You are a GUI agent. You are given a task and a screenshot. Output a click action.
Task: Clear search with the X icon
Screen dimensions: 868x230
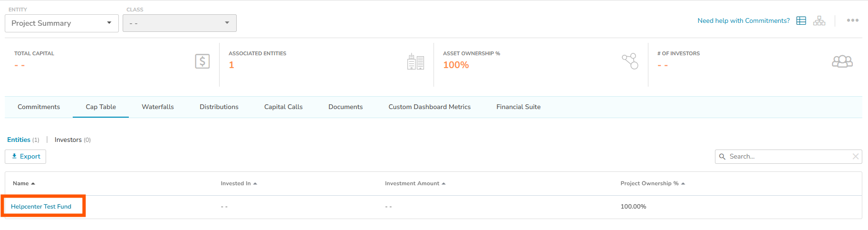855,157
